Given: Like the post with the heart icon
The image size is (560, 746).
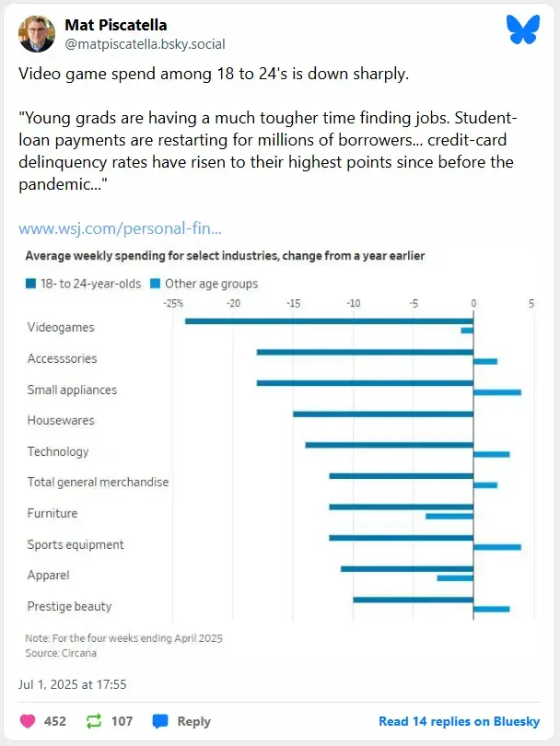Looking at the screenshot, I should click(28, 721).
